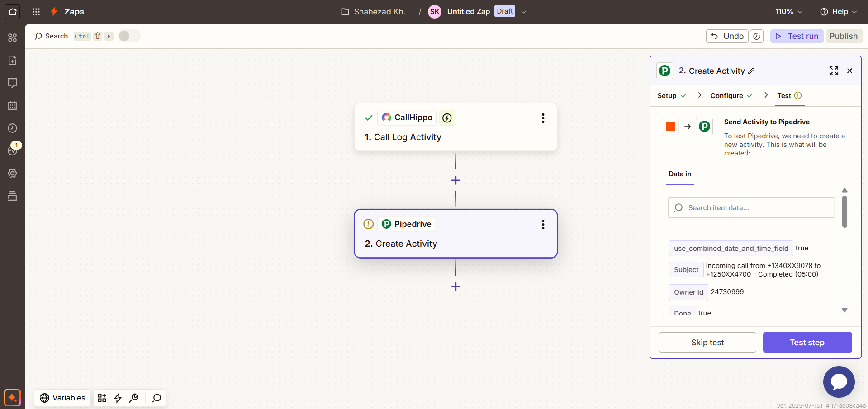Select the CallHippo Call Log Activity step

point(455,127)
